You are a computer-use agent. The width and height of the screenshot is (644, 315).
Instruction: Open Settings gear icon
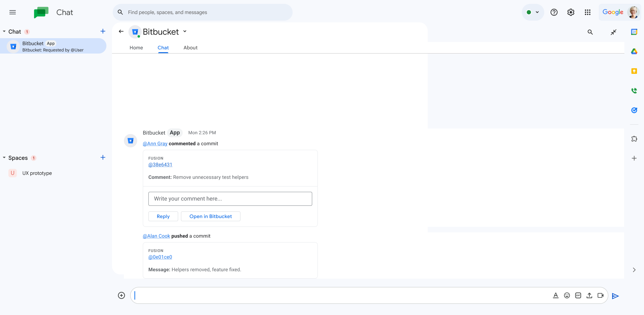(x=571, y=12)
